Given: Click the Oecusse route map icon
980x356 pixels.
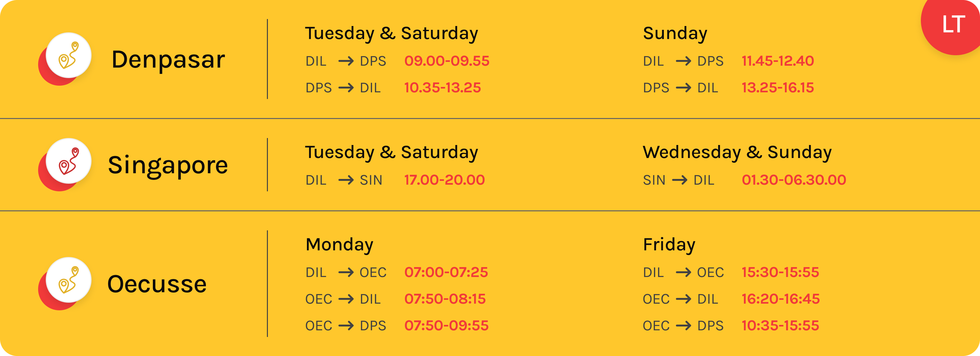Looking at the screenshot, I should click(x=68, y=280).
